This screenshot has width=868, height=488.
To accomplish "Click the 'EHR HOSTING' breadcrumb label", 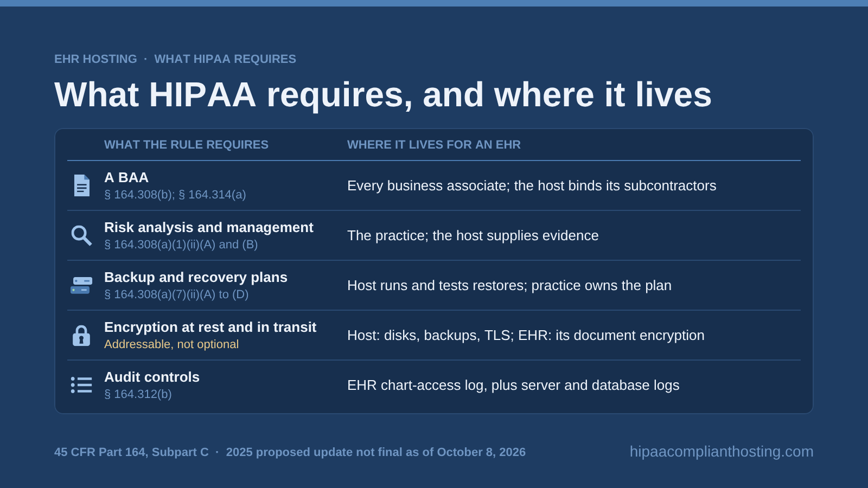I will (95, 59).
